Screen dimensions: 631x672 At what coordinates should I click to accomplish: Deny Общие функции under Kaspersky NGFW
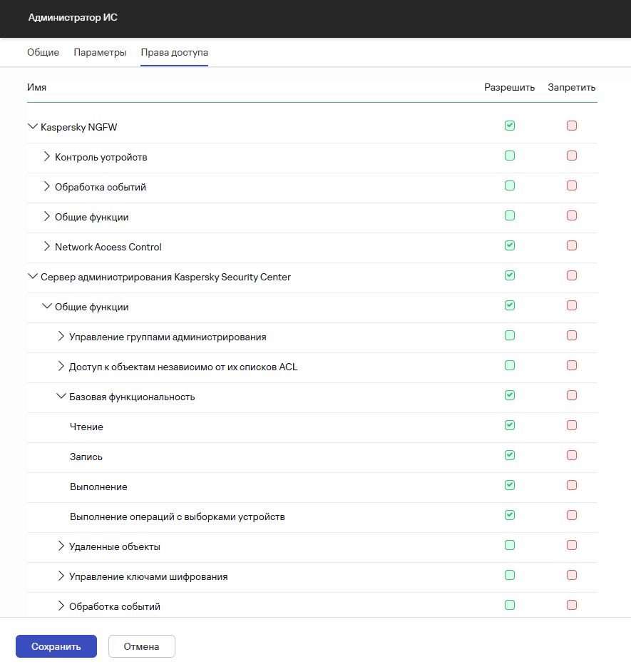(x=572, y=215)
